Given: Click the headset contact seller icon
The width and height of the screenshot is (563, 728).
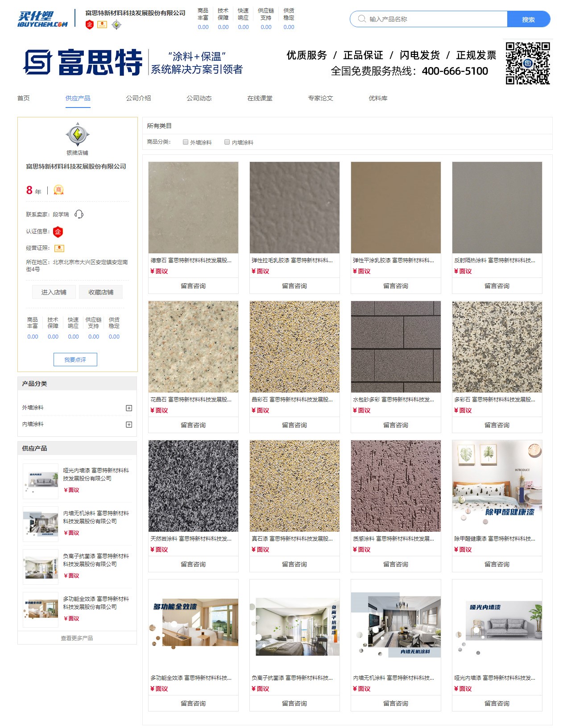Looking at the screenshot, I should point(79,214).
